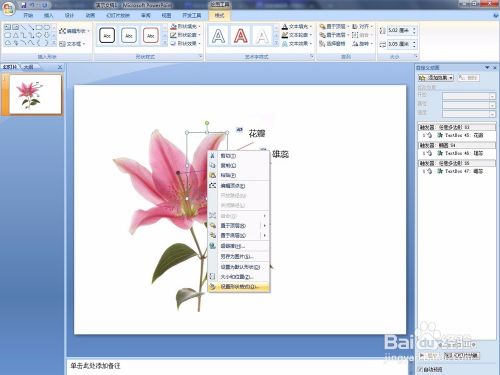This screenshot has width=500, height=375.
Task: Apply the first outlined WordArt A style
Action: click(218, 36)
